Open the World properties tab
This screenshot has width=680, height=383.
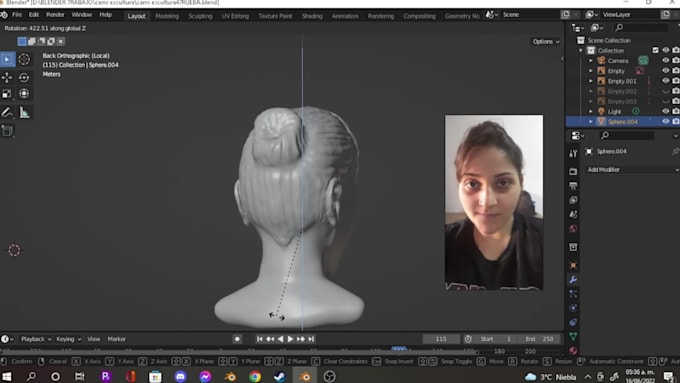click(573, 229)
